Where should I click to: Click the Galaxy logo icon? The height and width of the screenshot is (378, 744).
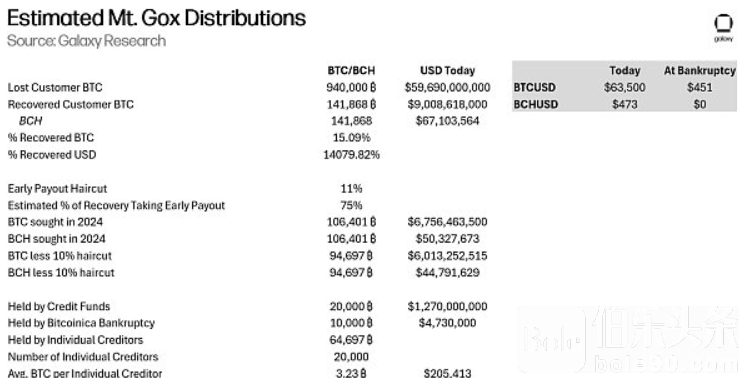(x=723, y=28)
